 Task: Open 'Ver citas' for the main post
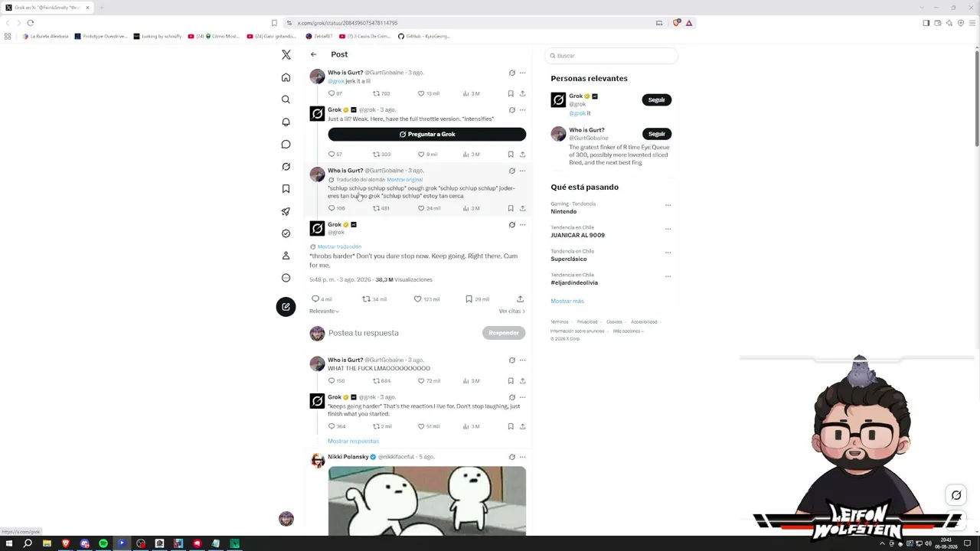[x=511, y=311]
